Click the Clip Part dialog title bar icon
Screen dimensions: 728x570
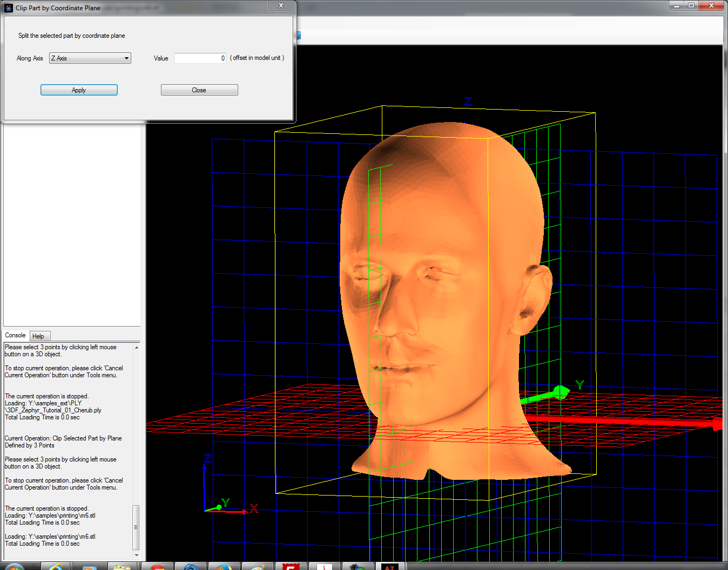point(9,8)
